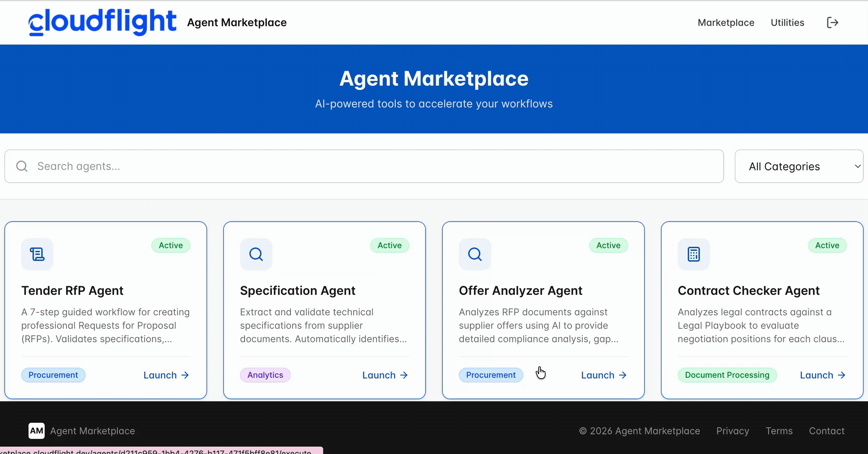Viewport: 868px width, 454px height.
Task: Click the Document Processing category tag
Action: point(727,375)
